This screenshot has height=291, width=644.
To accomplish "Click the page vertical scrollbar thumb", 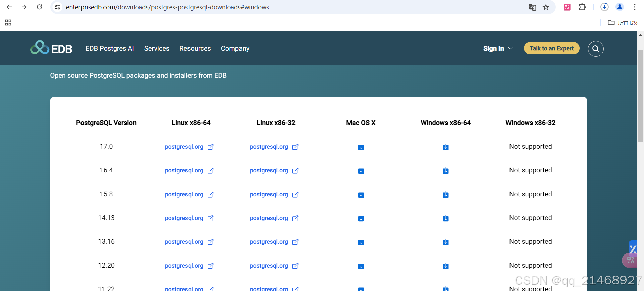I will point(640,95).
